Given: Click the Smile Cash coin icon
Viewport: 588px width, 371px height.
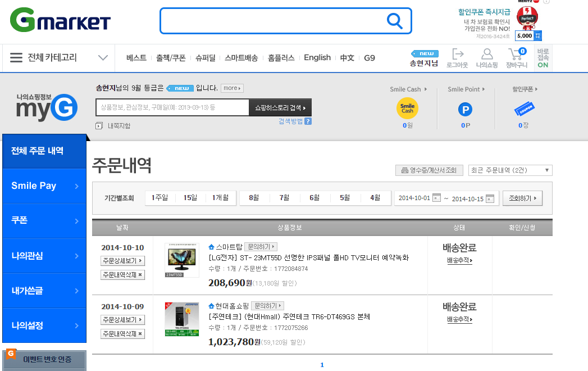Looking at the screenshot, I should pyautogui.click(x=407, y=108).
